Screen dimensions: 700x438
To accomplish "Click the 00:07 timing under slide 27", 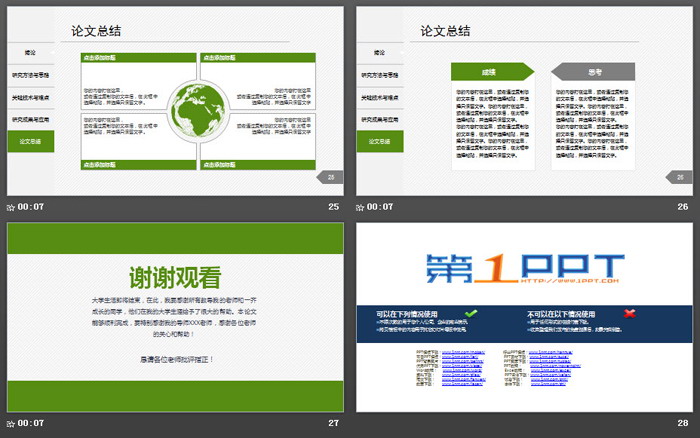I will pos(31,423).
